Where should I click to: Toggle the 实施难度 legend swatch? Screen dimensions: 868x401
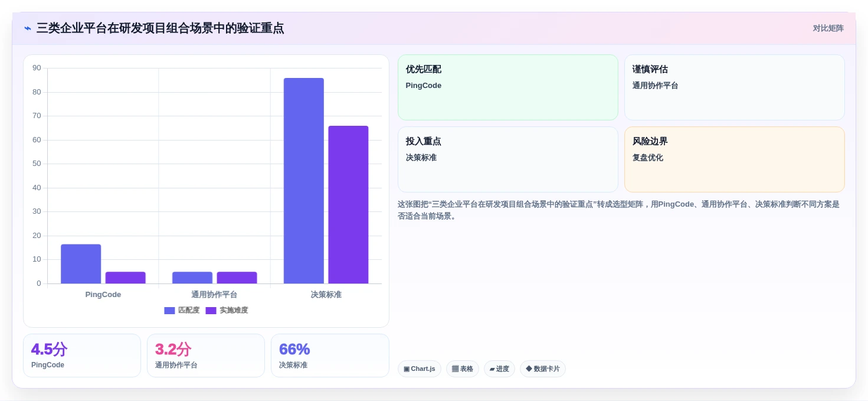point(211,311)
